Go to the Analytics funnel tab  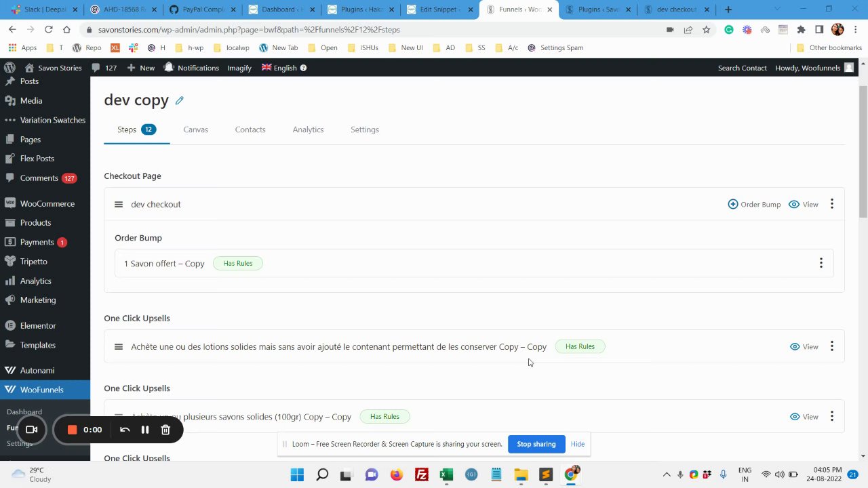point(308,129)
